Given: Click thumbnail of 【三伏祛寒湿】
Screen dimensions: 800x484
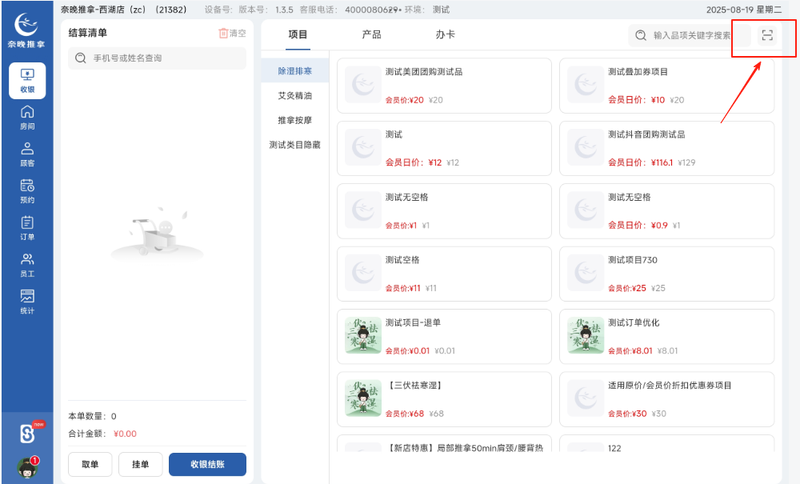Looking at the screenshot, I should point(363,398).
